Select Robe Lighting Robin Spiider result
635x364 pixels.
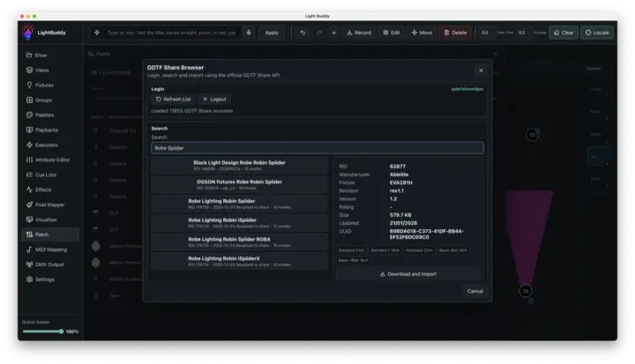pos(239,204)
